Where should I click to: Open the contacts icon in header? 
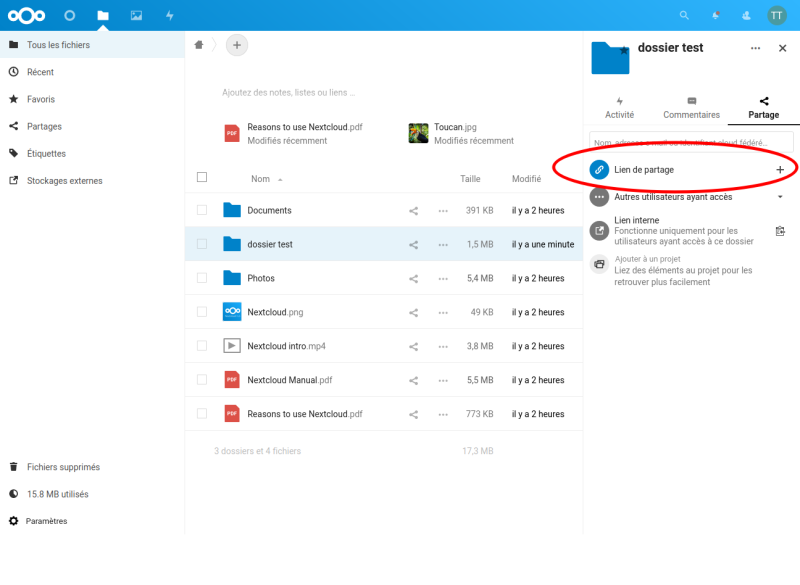pos(746,15)
